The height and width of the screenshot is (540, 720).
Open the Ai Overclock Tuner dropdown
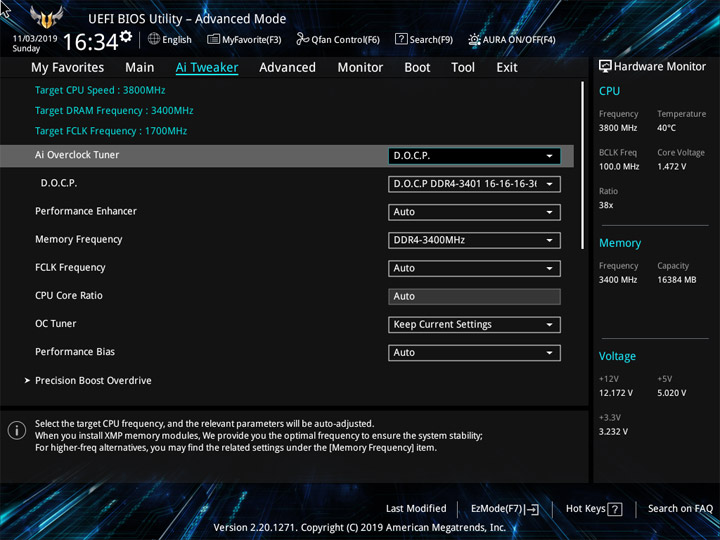coord(474,156)
